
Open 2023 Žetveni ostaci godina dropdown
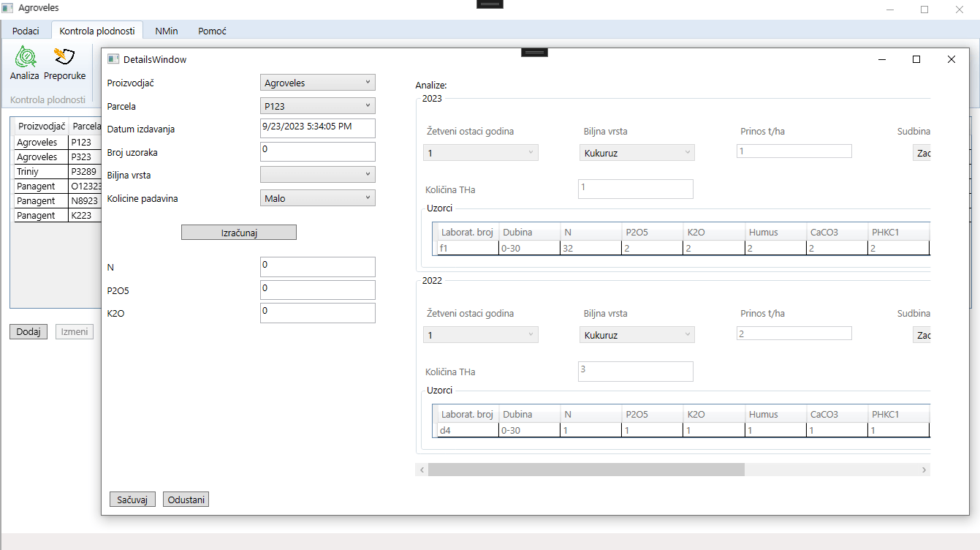[481, 153]
